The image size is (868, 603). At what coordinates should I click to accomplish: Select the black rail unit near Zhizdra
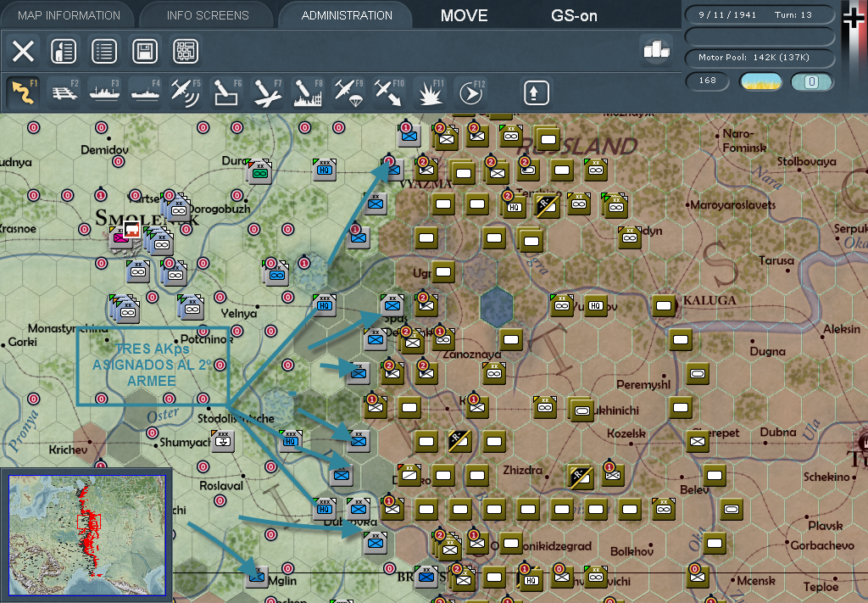[x=580, y=476]
